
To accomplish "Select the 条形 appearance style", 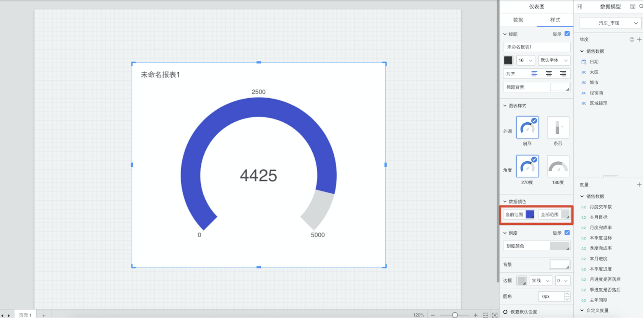I will (x=558, y=127).
